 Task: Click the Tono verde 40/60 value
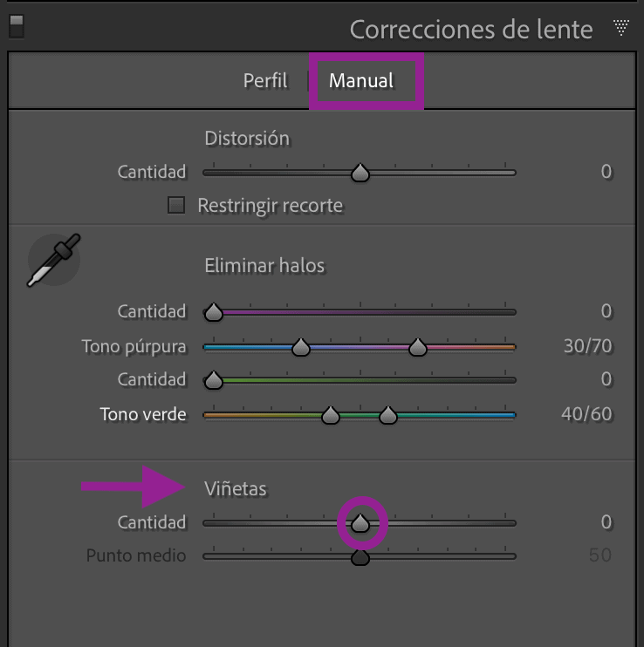[x=586, y=413]
